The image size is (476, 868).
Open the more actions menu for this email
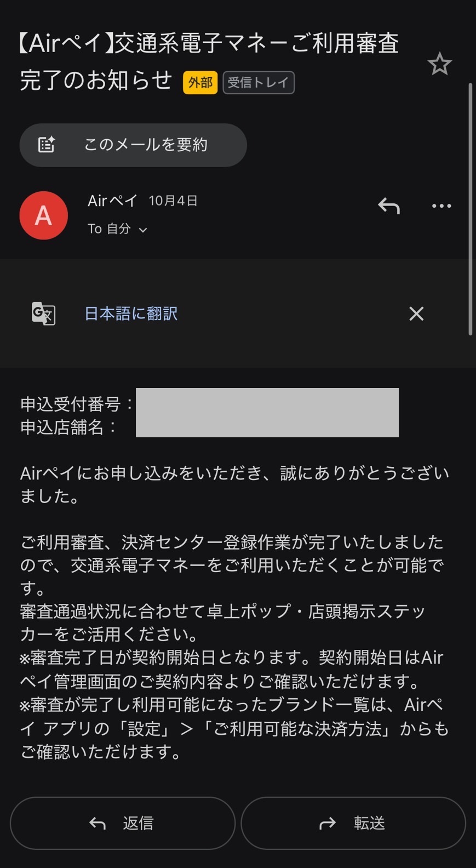tap(441, 205)
